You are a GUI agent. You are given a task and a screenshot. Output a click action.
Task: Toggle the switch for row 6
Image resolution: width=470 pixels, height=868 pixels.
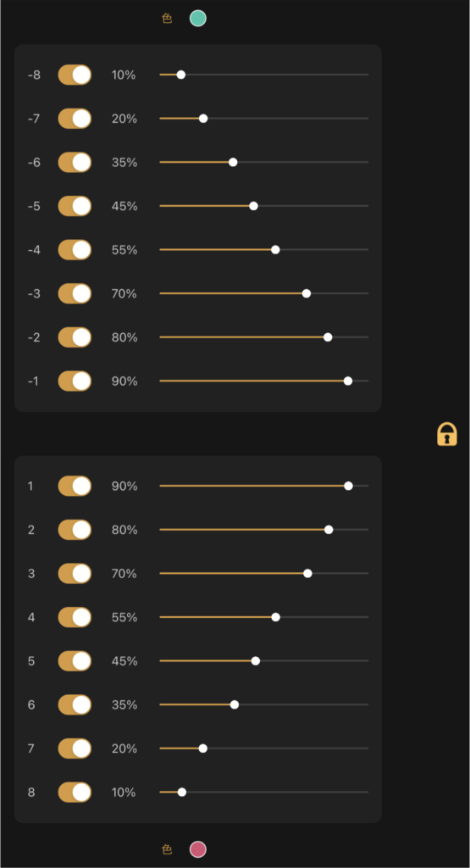point(75,704)
